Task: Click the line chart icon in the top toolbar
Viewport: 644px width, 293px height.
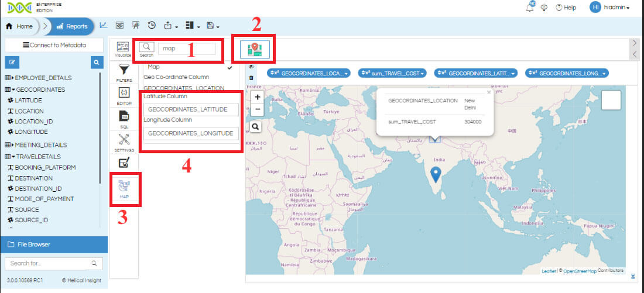Action: (104, 26)
